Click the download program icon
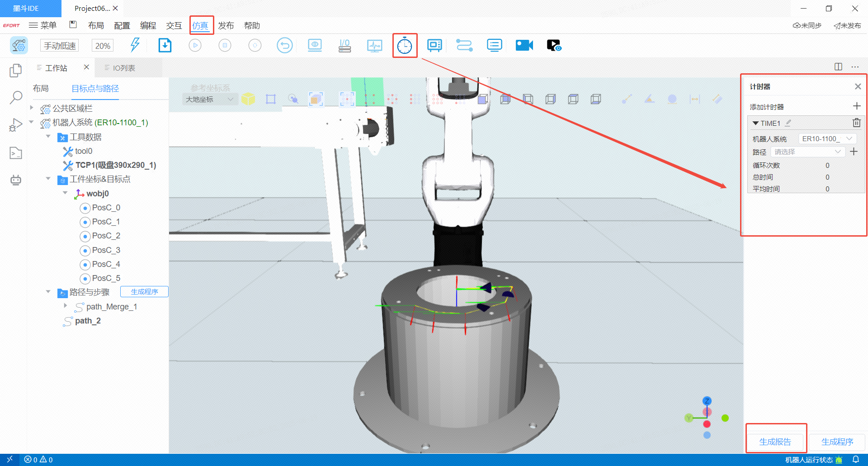This screenshot has height=466, width=868. [165, 45]
